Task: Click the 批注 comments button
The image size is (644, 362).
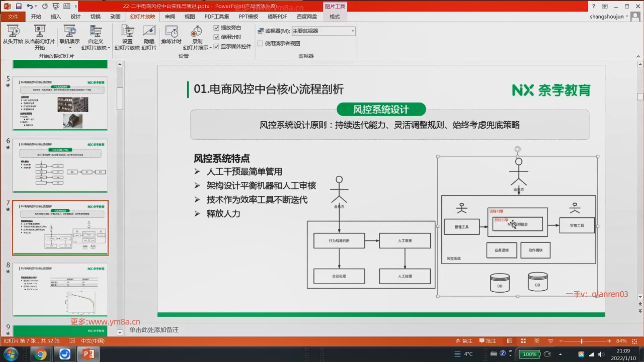Action: click(x=488, y=341)
